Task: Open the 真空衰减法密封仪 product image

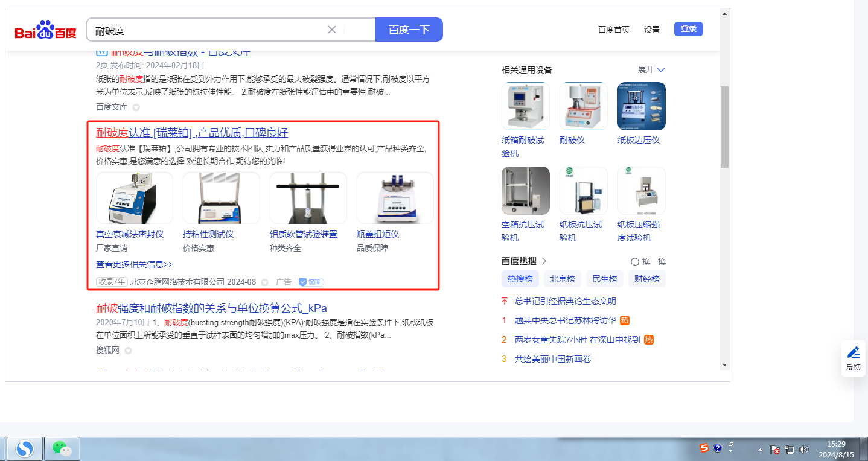Action: 135,198
